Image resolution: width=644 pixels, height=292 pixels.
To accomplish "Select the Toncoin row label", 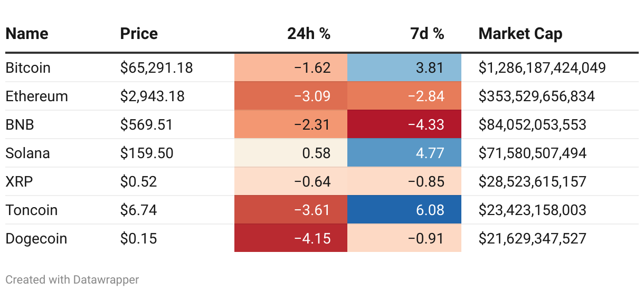I will click(32, 210).
